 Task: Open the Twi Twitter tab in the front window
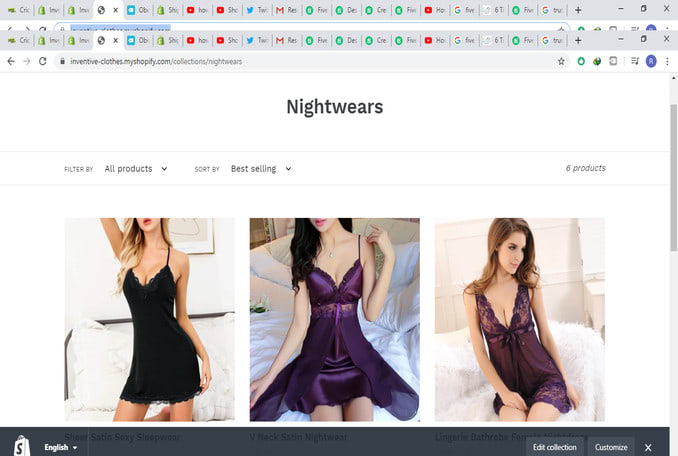click(257, 40)
